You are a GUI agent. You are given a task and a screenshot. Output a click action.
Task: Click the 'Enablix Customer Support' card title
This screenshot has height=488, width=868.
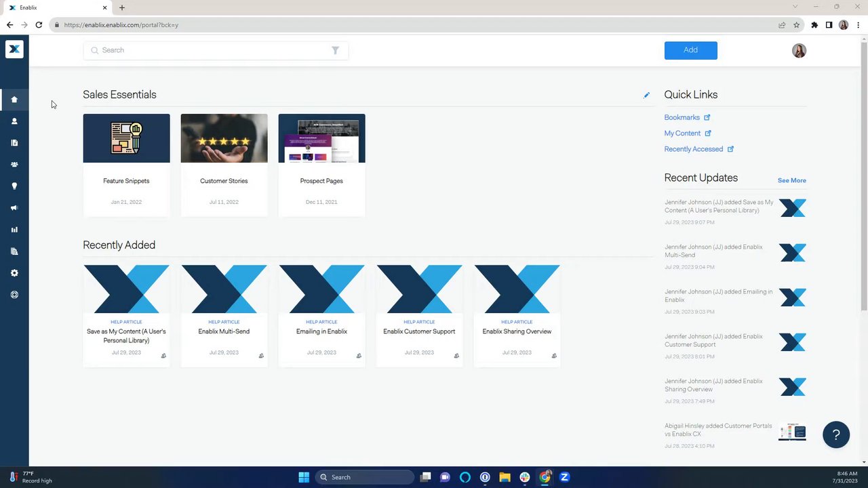[x=419, y=331]
